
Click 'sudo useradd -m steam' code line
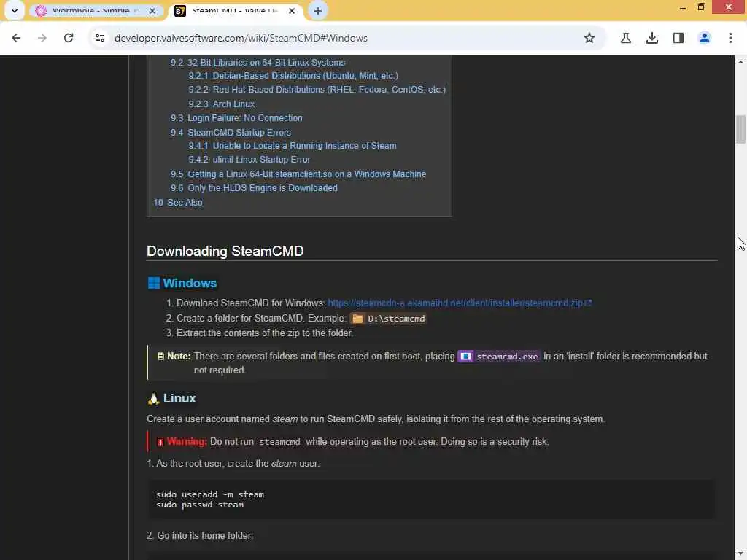(x=210, y=494)
